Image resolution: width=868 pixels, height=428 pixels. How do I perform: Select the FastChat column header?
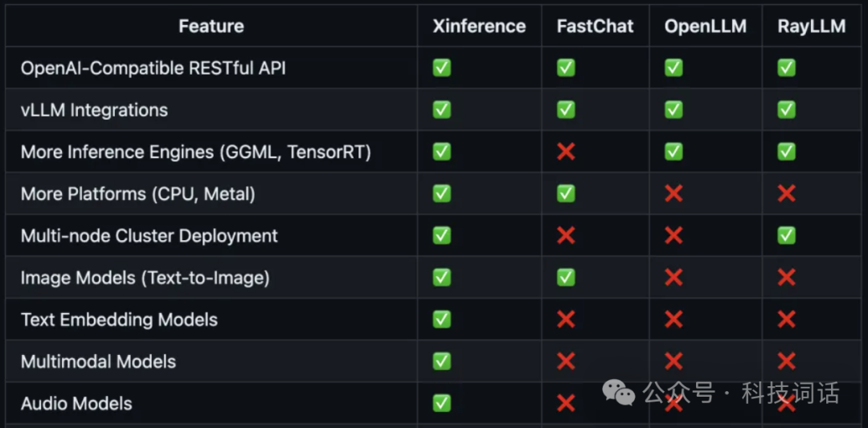(595, 26)
